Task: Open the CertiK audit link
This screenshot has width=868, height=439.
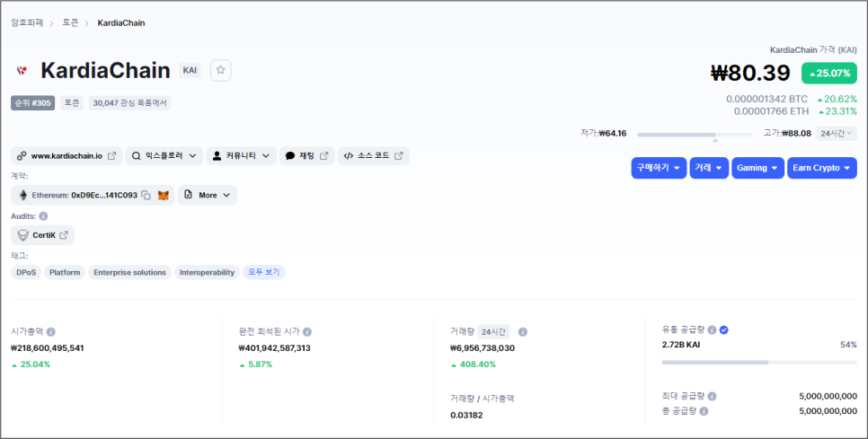Action: 43,235
